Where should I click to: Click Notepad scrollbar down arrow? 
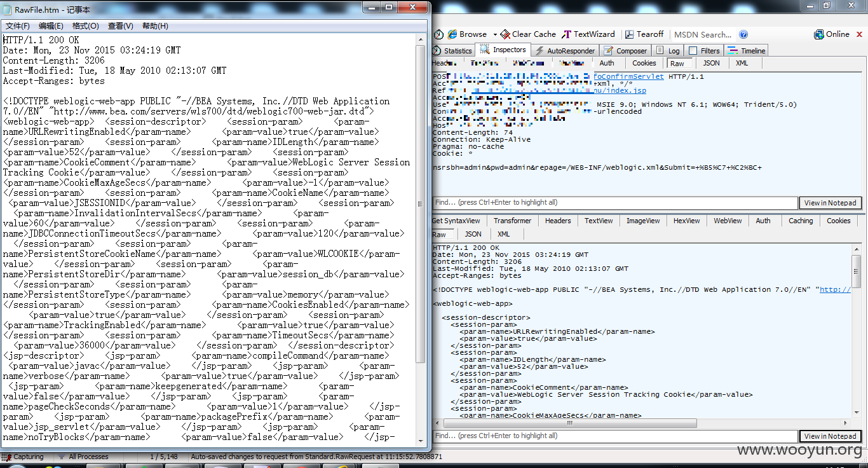[x=421, y=440]
